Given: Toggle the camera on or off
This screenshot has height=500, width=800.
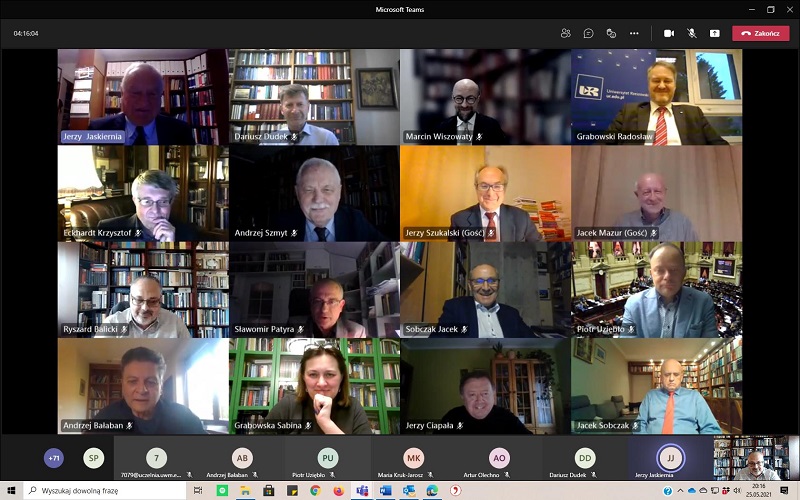Looking at the screenshot, I should point(669,33).
